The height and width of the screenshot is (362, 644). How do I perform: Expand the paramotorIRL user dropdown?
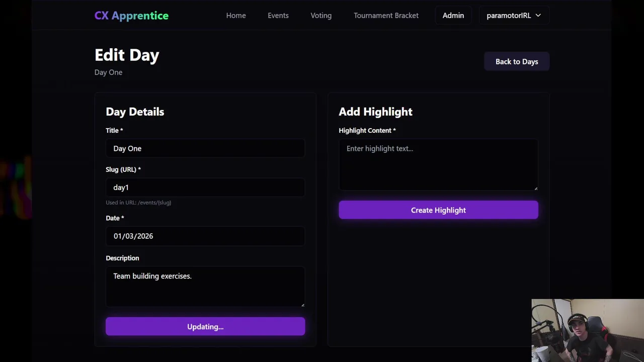[514, 16]
